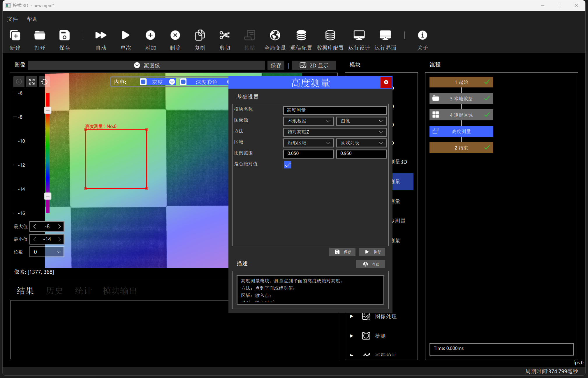Switch to the 统计 tab

click(83, 291)
